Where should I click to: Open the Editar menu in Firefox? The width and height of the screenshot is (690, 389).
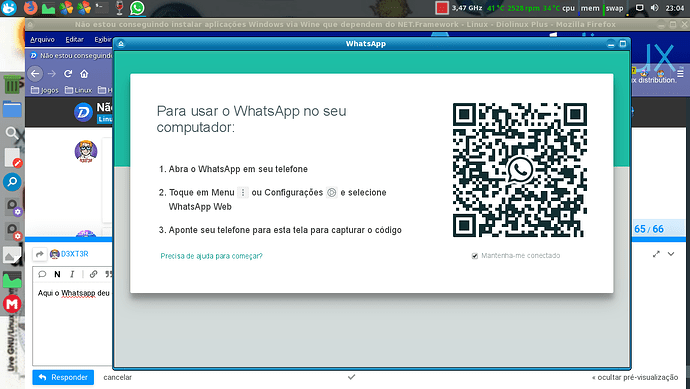coord(74,40)
